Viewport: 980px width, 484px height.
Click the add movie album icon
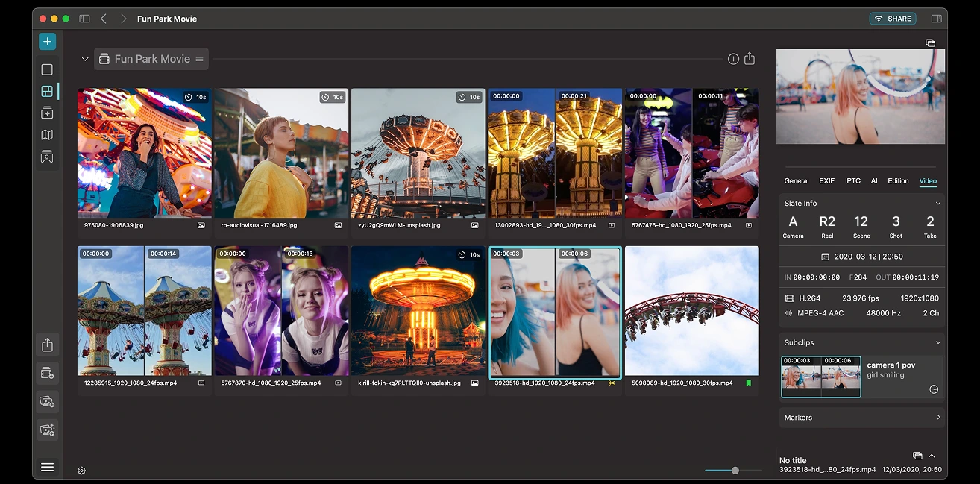[47, 373]
